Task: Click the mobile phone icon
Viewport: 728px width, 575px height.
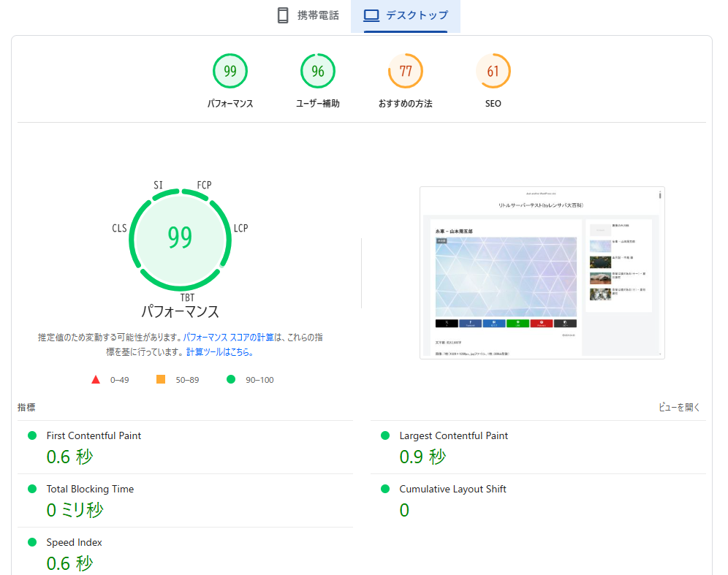Action: point(282,15)
